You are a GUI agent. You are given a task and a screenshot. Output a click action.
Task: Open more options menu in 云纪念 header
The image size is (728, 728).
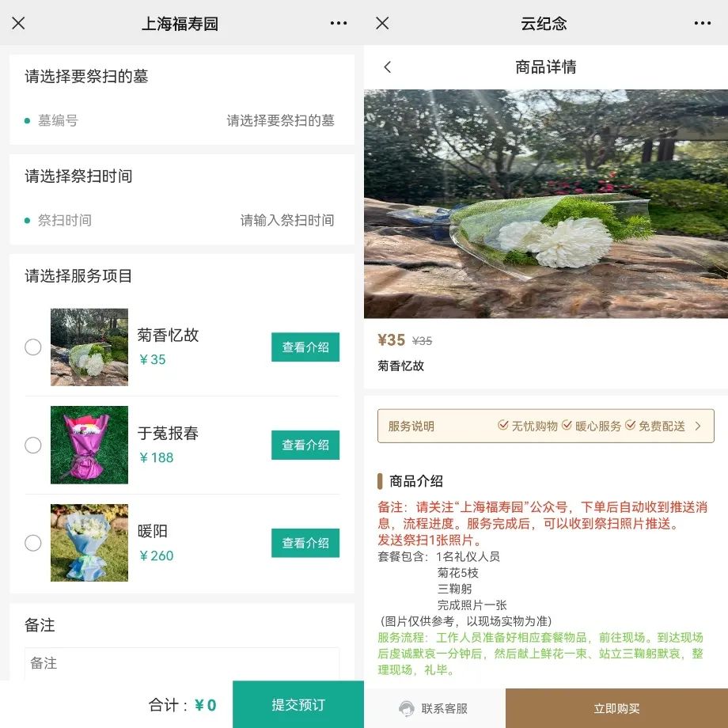coord(703,24)
